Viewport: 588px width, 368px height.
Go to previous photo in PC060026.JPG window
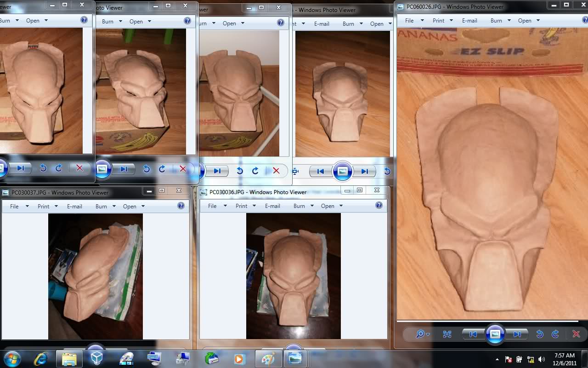(x=473, y=334)
